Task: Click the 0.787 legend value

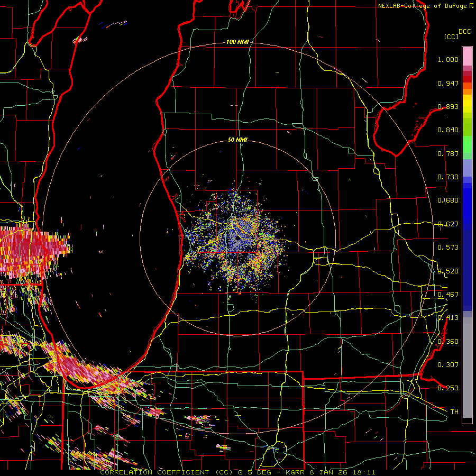Action: point(448,153)
